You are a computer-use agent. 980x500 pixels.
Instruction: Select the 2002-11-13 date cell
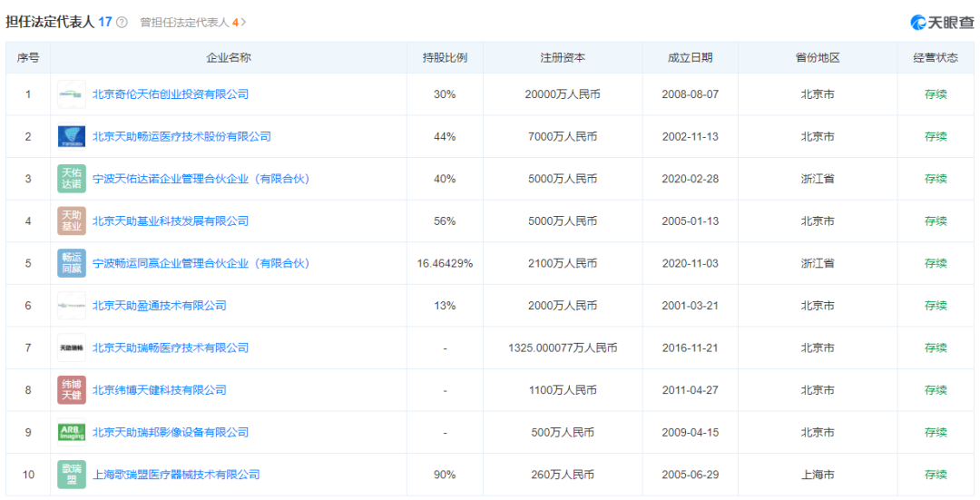(690, 136)
